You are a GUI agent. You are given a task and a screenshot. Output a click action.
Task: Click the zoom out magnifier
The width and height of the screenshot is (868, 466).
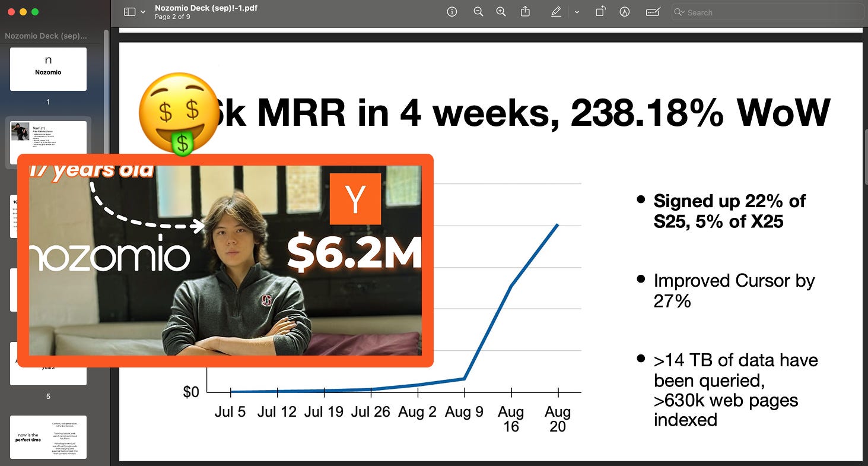click(478, 12)
